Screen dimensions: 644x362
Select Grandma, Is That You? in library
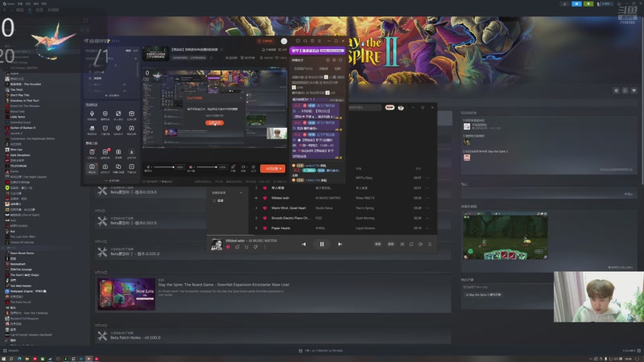pyautogui.click(x=24, y=101)
